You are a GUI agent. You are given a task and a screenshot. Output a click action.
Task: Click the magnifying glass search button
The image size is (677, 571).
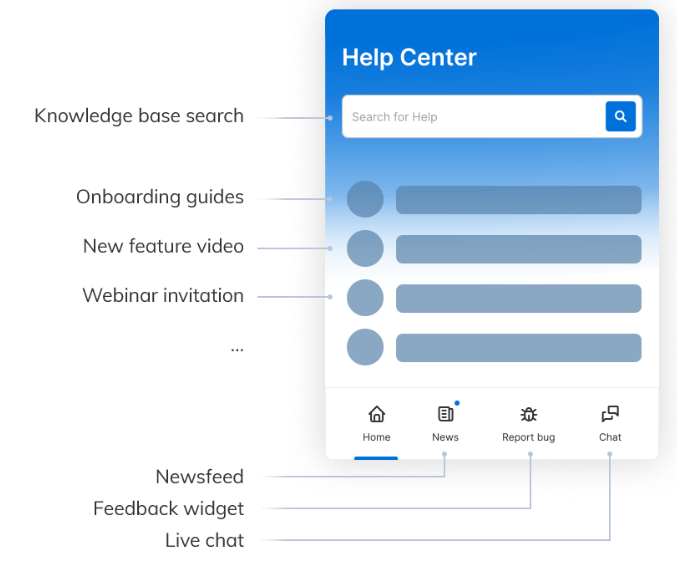(x=620, y=117)
